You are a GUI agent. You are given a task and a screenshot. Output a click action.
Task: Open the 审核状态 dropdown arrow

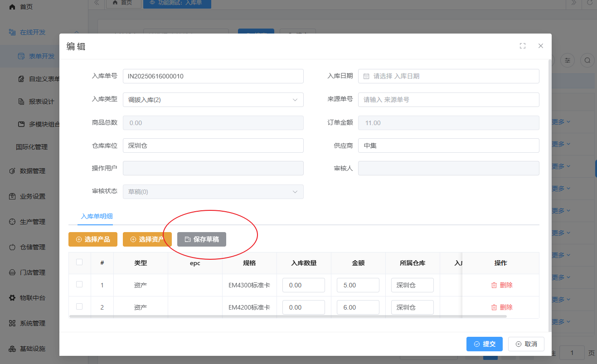295,192
